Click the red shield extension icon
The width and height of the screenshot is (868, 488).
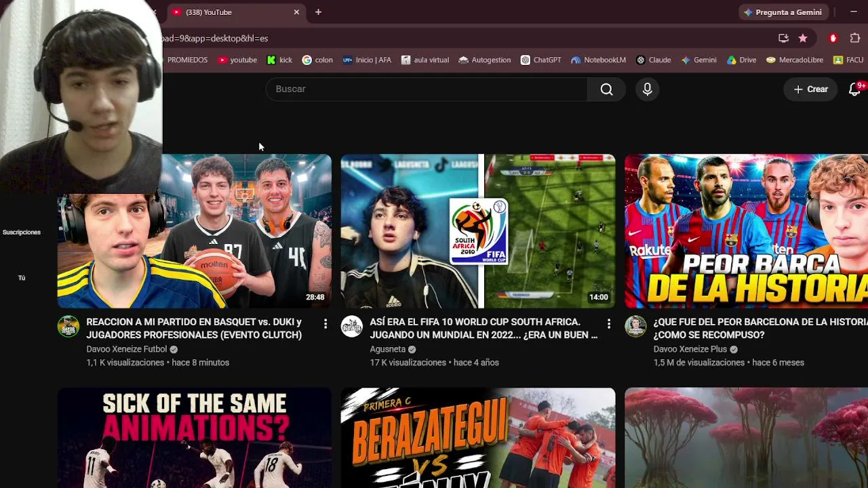[x=833, y=38]
